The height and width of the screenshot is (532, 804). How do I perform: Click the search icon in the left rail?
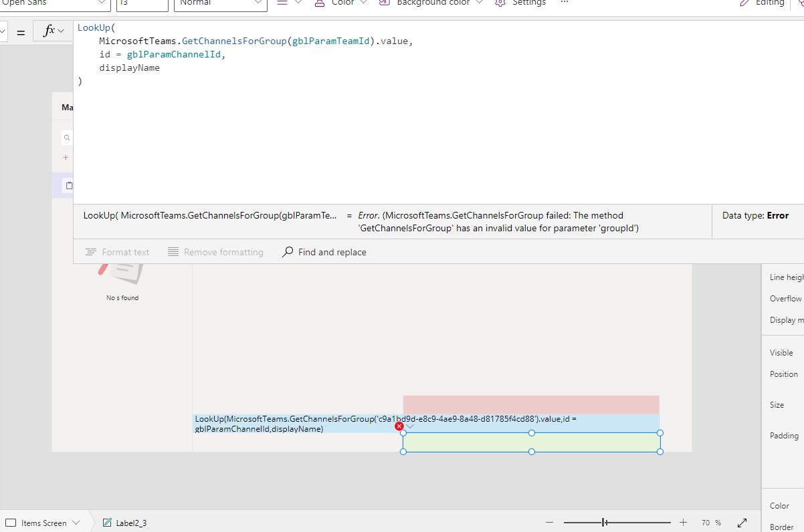click(x=66, y=137)
